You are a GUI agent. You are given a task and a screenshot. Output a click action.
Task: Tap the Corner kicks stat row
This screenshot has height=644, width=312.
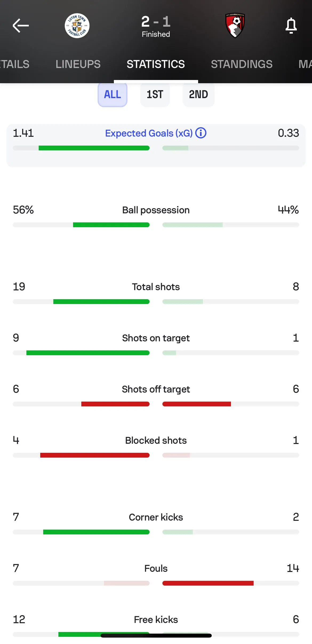pyautogui.click(x=156, y=517)
